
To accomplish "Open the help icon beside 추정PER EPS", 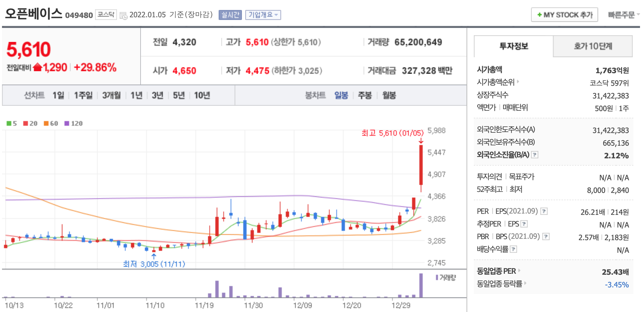I will point(524,224).
